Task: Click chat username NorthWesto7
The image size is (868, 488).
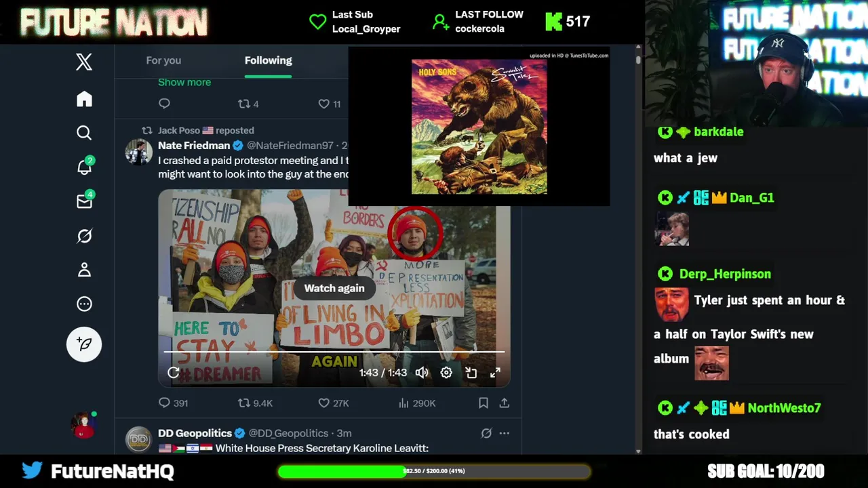Action: pos(784,408)
